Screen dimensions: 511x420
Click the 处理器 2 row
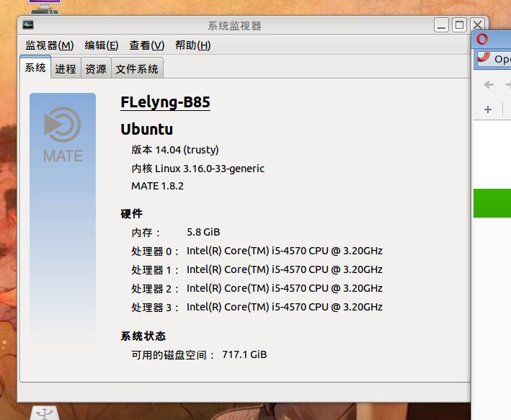click(x=257, y=288)
